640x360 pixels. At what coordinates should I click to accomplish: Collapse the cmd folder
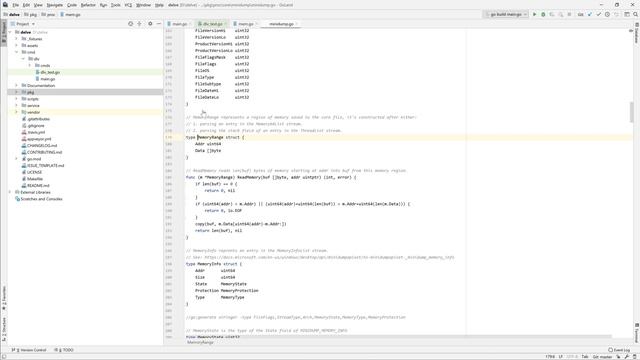tap(17, 52)
